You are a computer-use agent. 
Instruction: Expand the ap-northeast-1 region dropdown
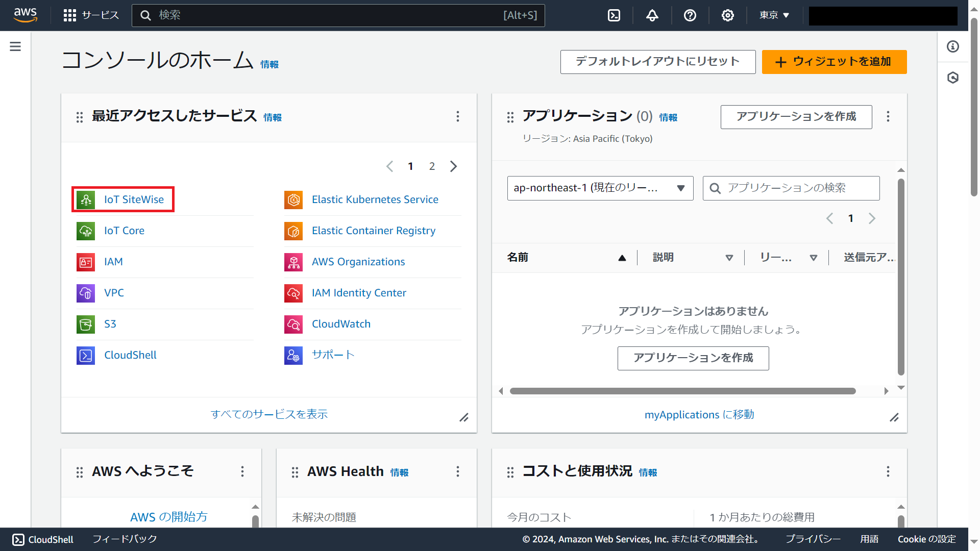pyautogui.click(x=600, y=188)
